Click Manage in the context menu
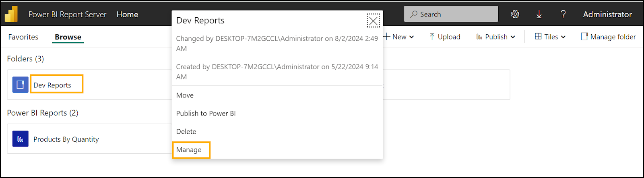The image size is (644, 178). 189,150
